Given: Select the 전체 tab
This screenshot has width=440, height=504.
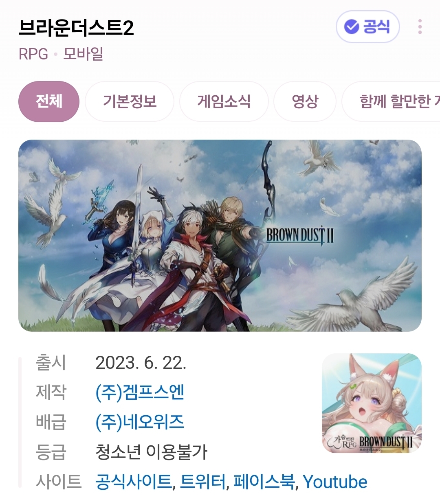Looking at the screenshot, I should pos(49,101).
